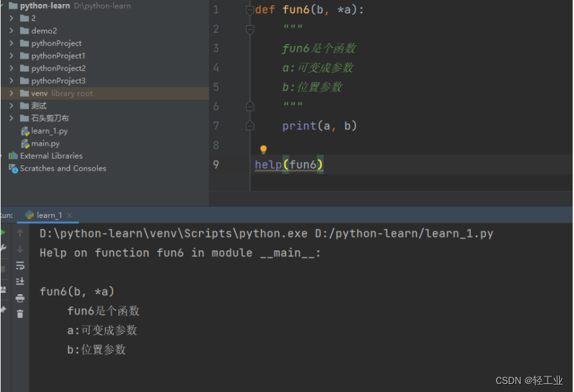574x392 pixels.
Task: Select the pythonProject1 folder
Action: click(x=58, y=55)
